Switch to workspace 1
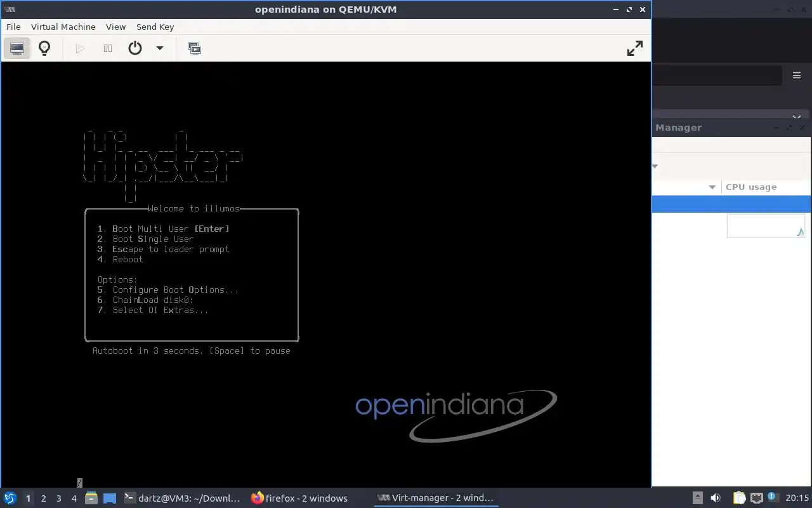812x508 pixels. point(28,498)
